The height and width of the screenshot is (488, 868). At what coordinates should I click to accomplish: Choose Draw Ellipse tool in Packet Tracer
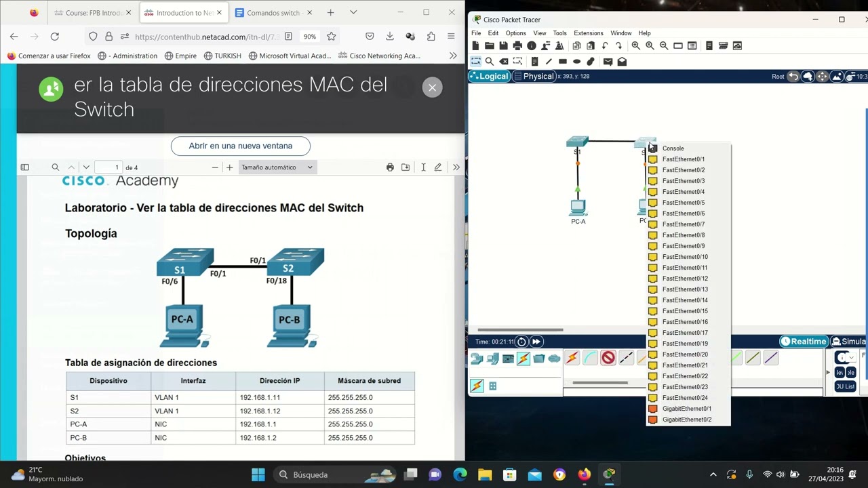tap(576, 62)
